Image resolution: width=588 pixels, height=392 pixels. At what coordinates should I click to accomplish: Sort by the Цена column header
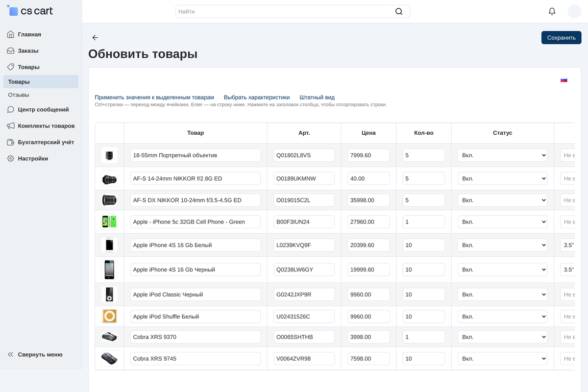point(368,133)
